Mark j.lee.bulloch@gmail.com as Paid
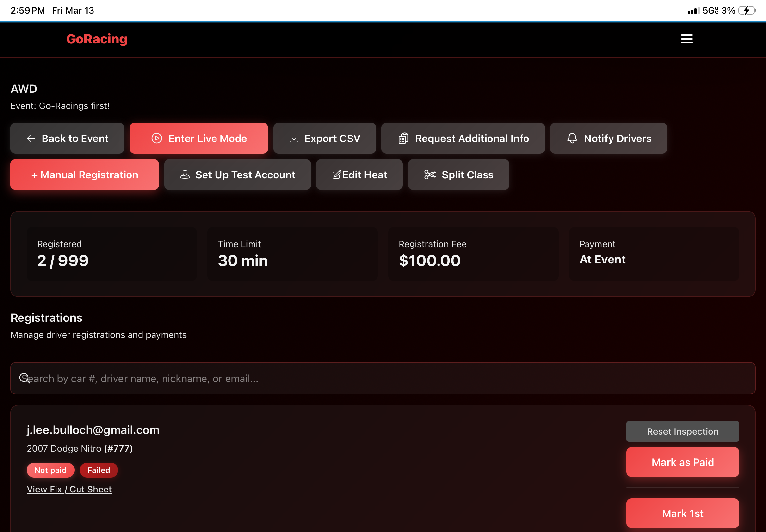The image size is (766, 532). pos(682,462)
